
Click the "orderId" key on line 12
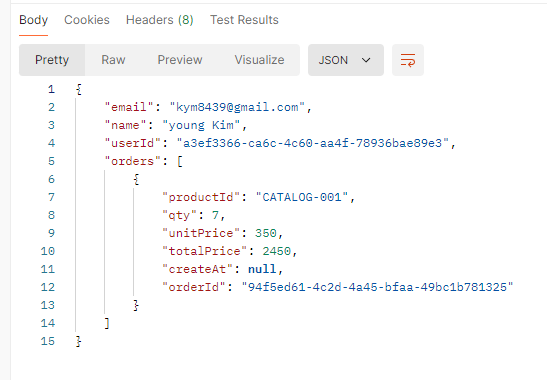tap(194, 287)
